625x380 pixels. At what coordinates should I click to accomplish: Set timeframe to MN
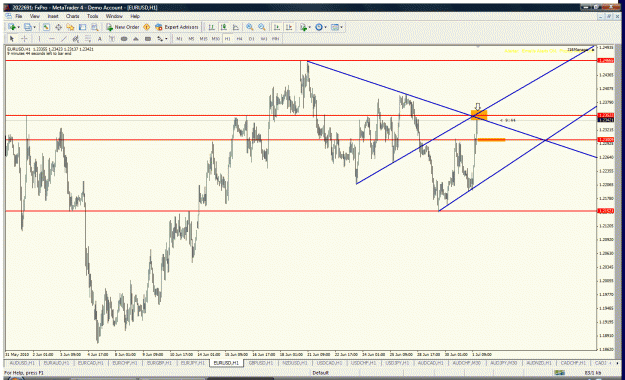coord(275,39)
